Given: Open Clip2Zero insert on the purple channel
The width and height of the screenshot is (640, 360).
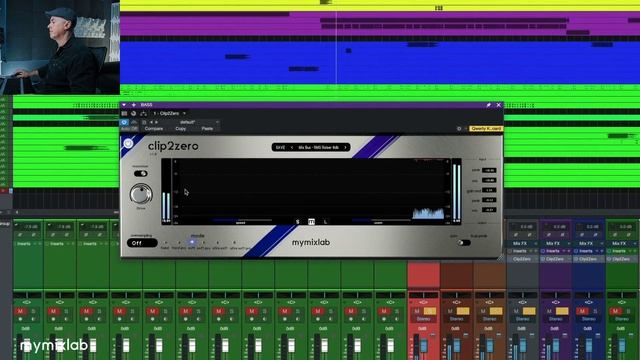Looking at the screenshot, I should [556, 259].
